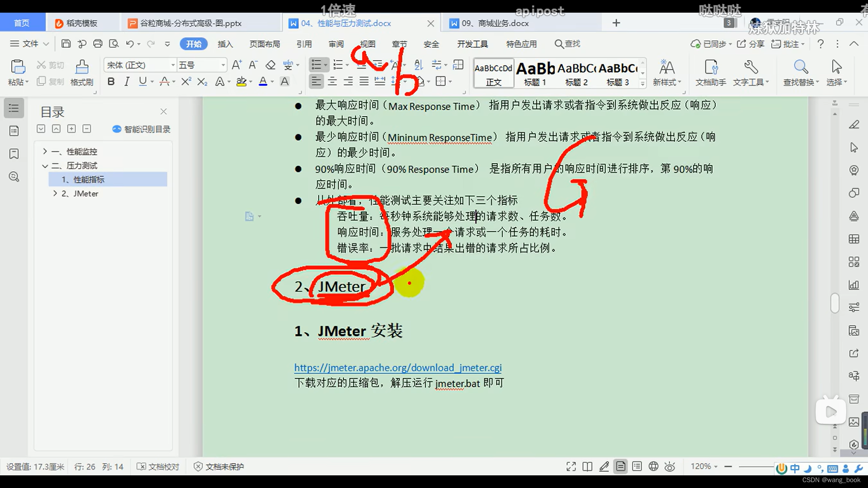Expand 一、性能监控 in outline tree
The image size is (868, 488).
(x=45, y=151)
